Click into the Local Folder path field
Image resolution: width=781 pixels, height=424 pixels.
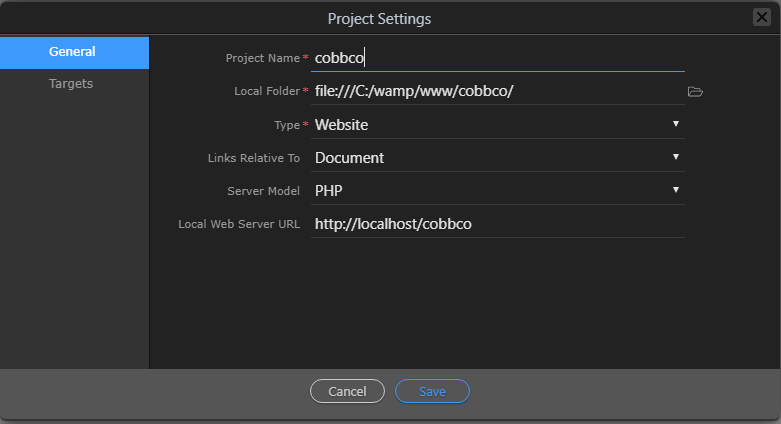pyautogui.click(x=498, y=91)
